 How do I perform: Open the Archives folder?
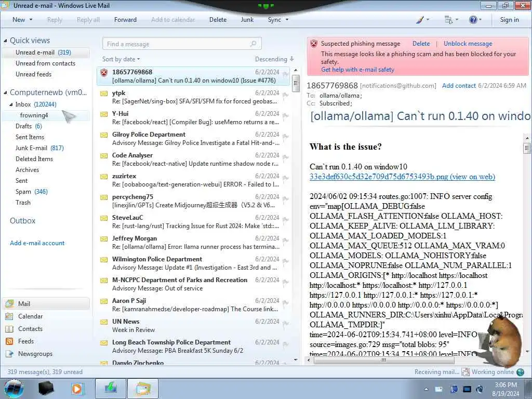pyautogui.click(x=27, y=170)
